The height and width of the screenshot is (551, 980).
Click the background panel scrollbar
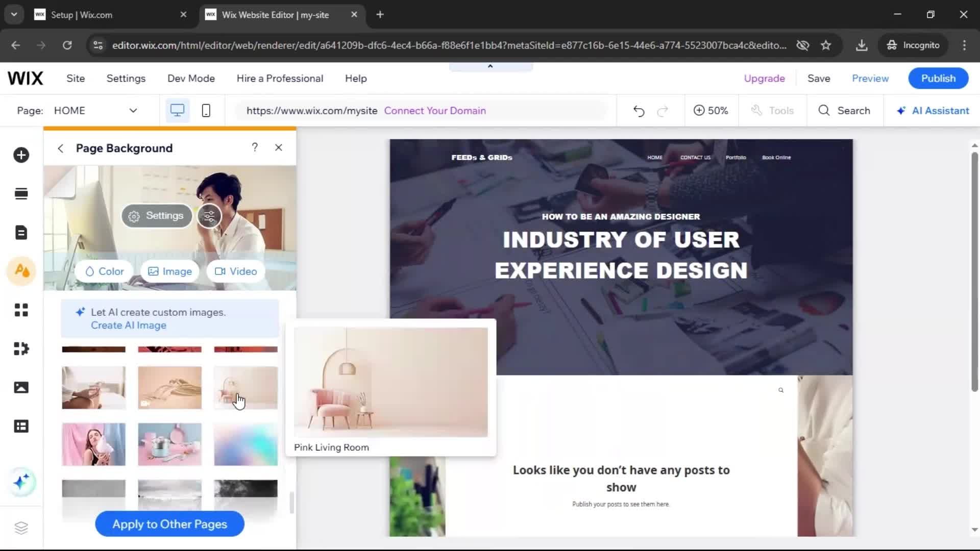tap(292, 503)
